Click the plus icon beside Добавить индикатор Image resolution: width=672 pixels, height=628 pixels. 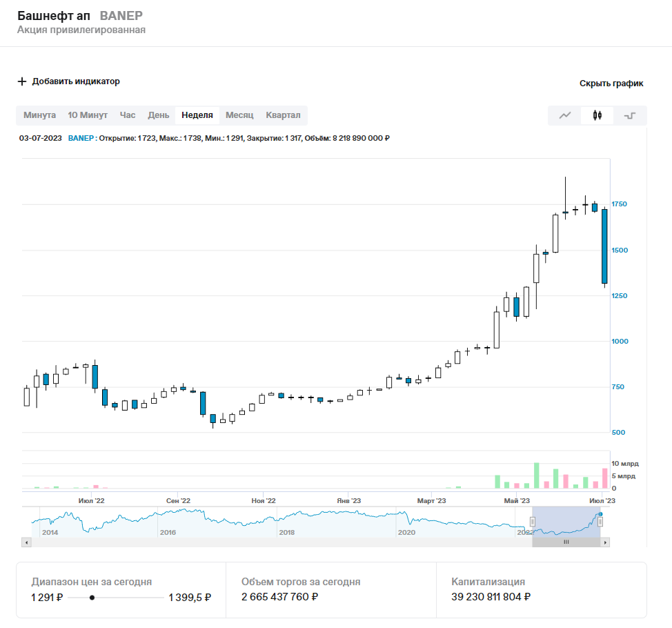click(x=22, y=81)
